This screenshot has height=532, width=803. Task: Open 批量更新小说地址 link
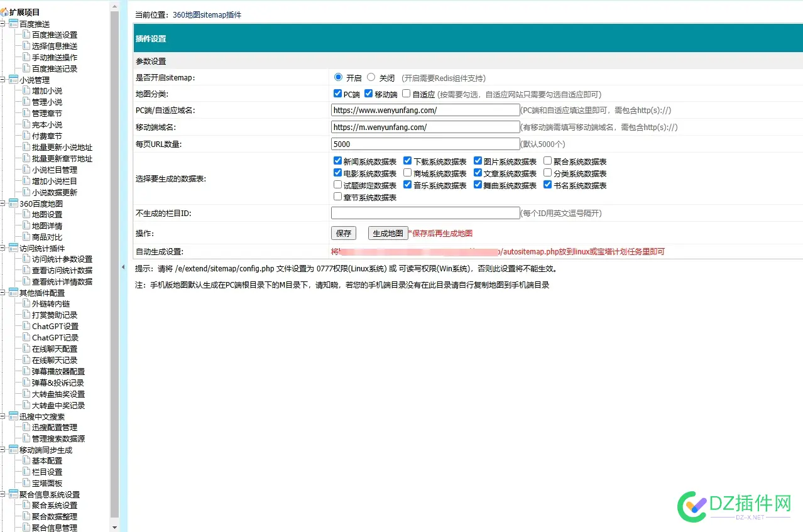[62, 147]
